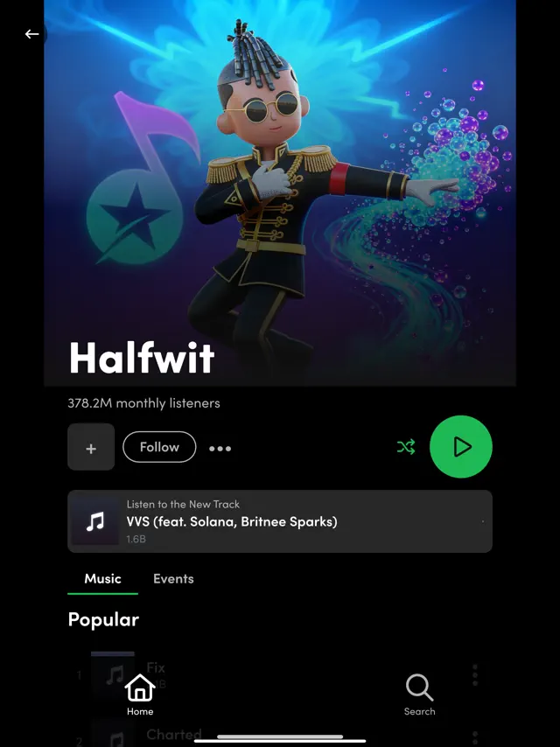Switch to the Events tab
Image resolution: width=560 pixels, height=747 pixels.
(x=173, y=579)
